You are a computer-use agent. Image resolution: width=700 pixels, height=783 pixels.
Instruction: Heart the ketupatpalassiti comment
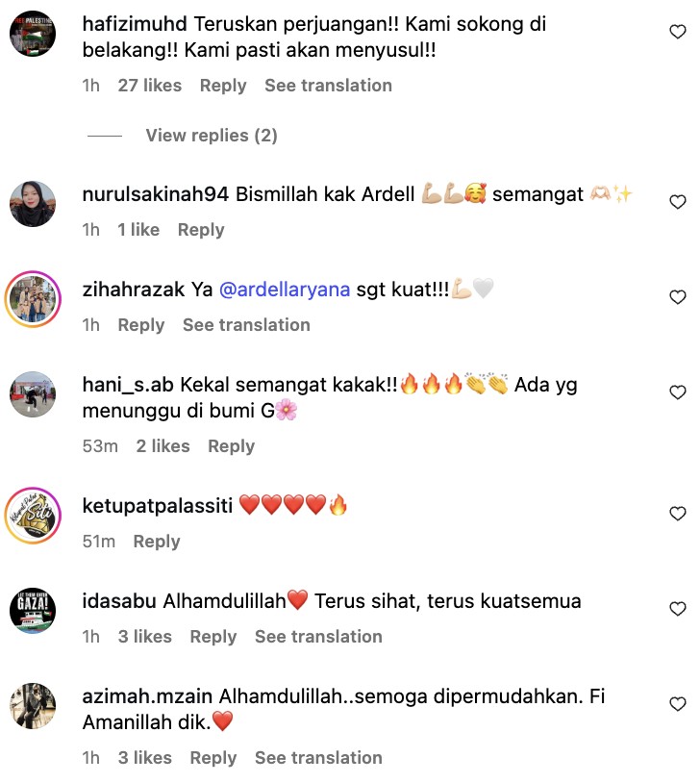(x=677, y=514)
